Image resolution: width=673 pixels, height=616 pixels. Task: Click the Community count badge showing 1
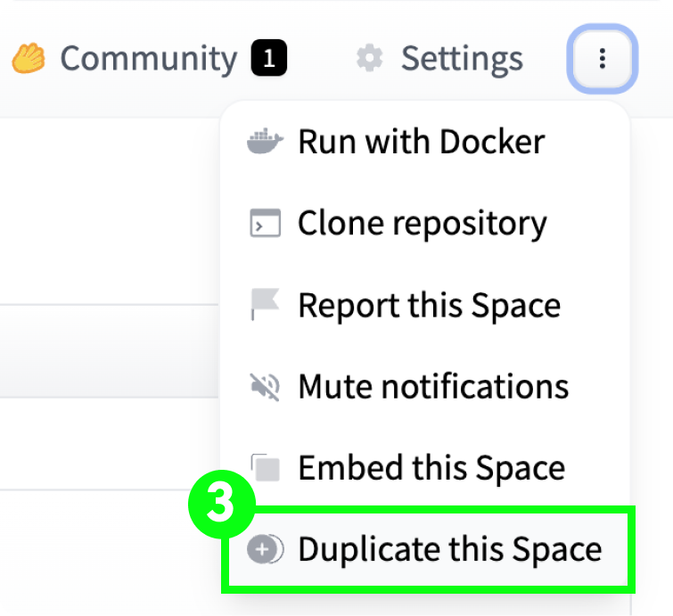click(x=269, y=60)
